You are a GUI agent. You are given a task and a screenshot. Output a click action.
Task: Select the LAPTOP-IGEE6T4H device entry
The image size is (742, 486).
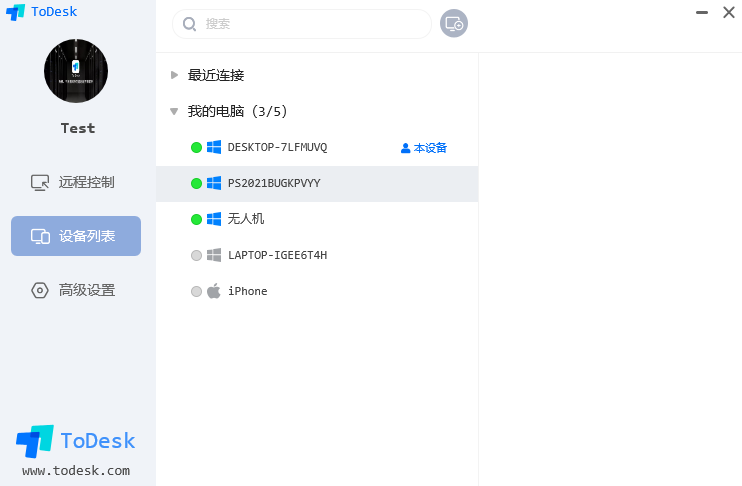[x=317, y=256]
